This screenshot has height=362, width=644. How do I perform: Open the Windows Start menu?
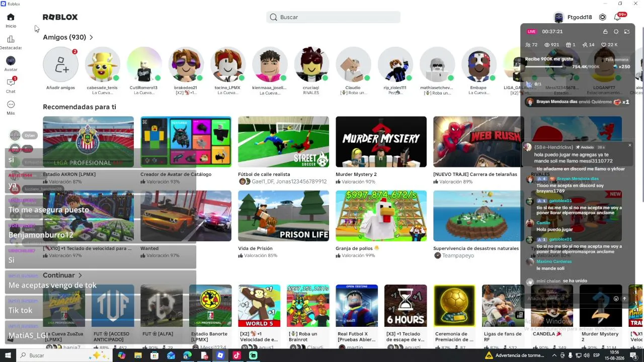(x=8, y=355)
